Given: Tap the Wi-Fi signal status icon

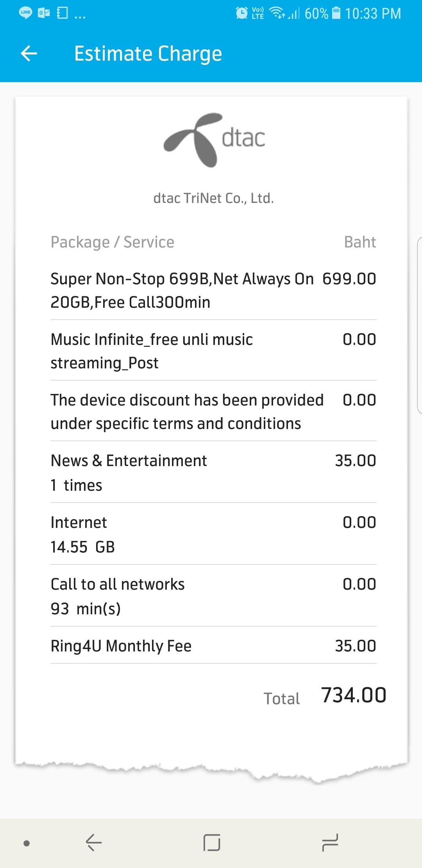Looking at the screenshot, I should click(277, 13).
